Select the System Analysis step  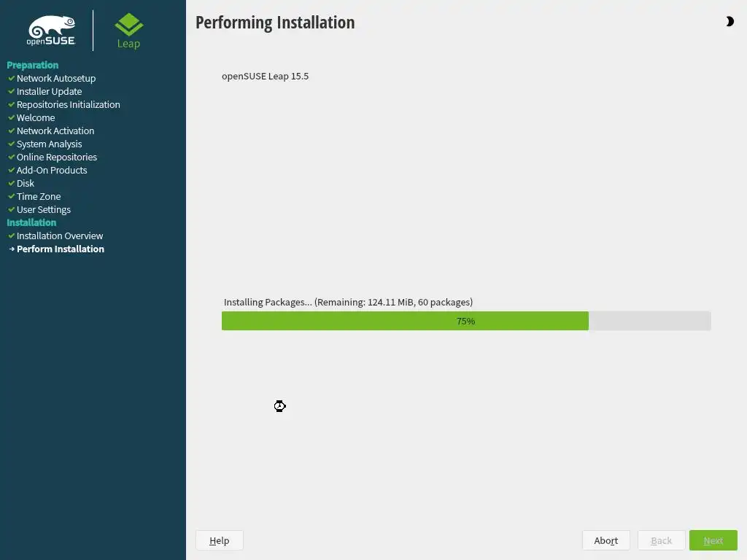point(49,144)
